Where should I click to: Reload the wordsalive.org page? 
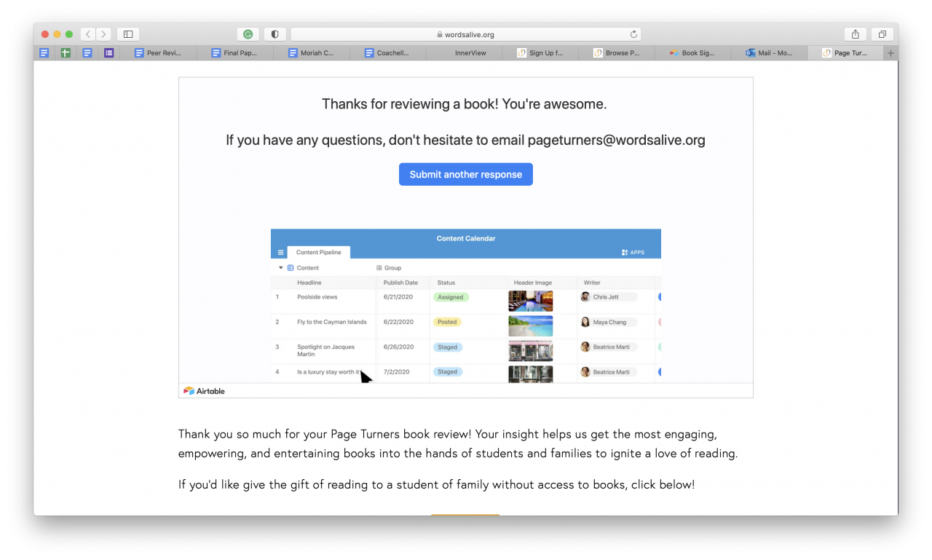click(x=633, y=34)
